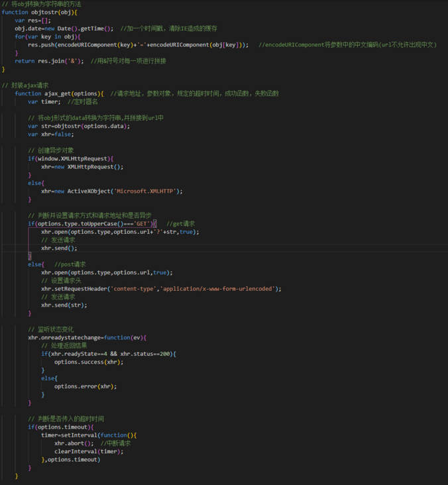The height and width of the screenshot is (485, 448).
Task: Click the code 'xhr.abort();'
Action: pos(74,443)
